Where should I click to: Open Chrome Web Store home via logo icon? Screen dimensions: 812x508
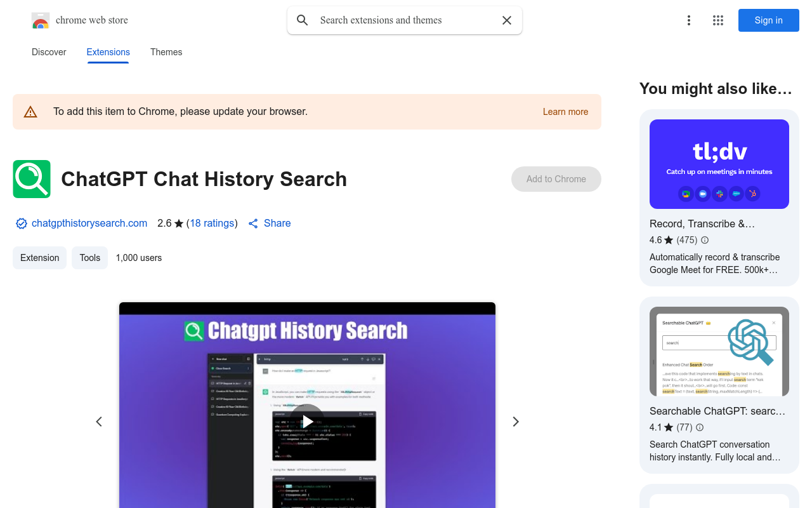40,20
